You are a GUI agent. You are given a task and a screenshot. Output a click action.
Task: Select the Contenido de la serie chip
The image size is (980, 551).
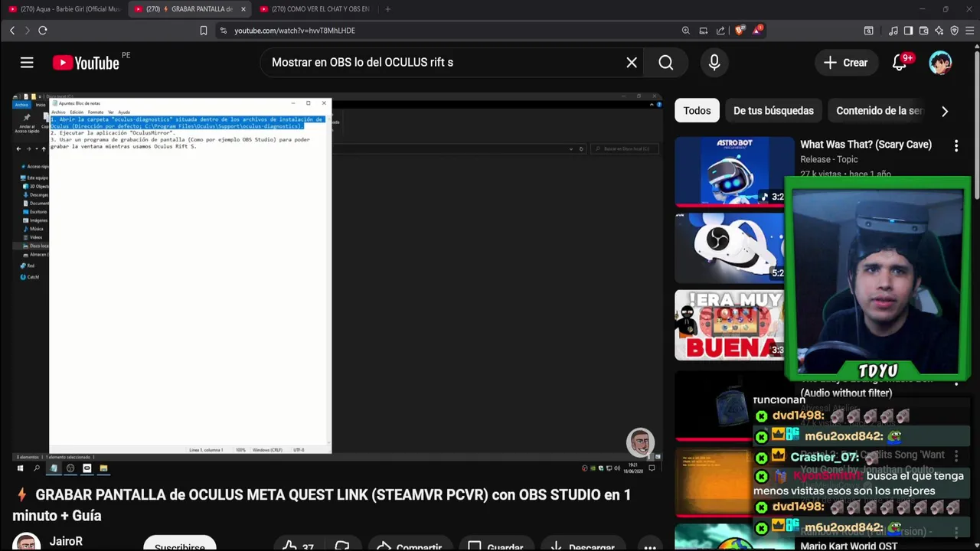point(879,111)
